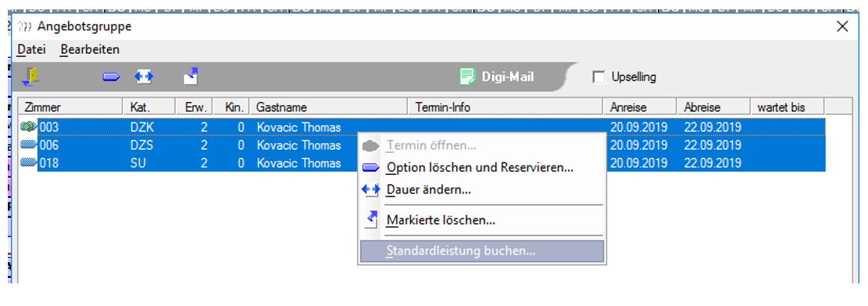Viewport: 868px width, 306px height.
Task: Click the Angebotsgruppe window title icon
Action: (x=24, y=26)
